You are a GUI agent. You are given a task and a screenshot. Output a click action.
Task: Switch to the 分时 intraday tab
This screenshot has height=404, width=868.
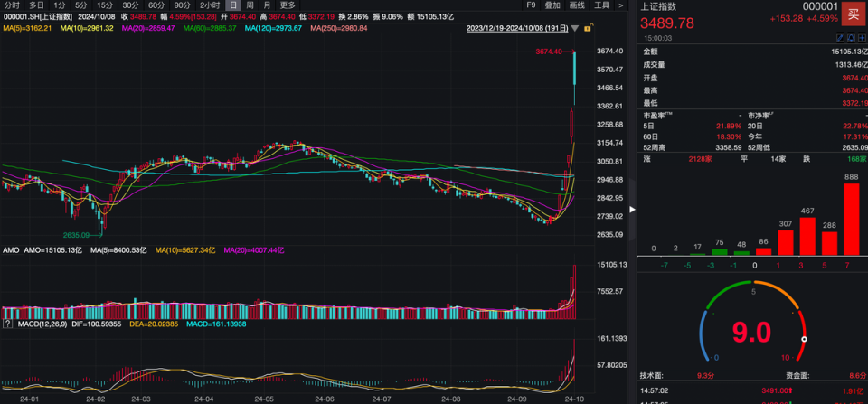(x=12, y=5)
